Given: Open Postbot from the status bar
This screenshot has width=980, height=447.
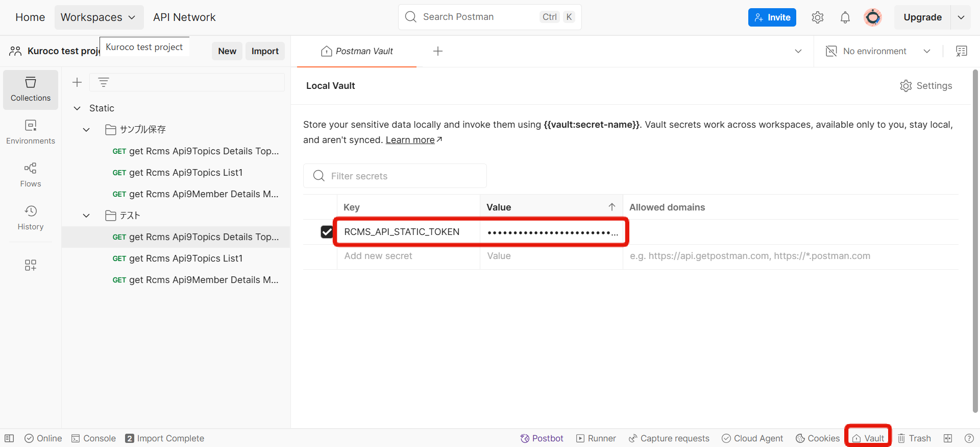Looking at the screenshot, I should coord(542,438).
